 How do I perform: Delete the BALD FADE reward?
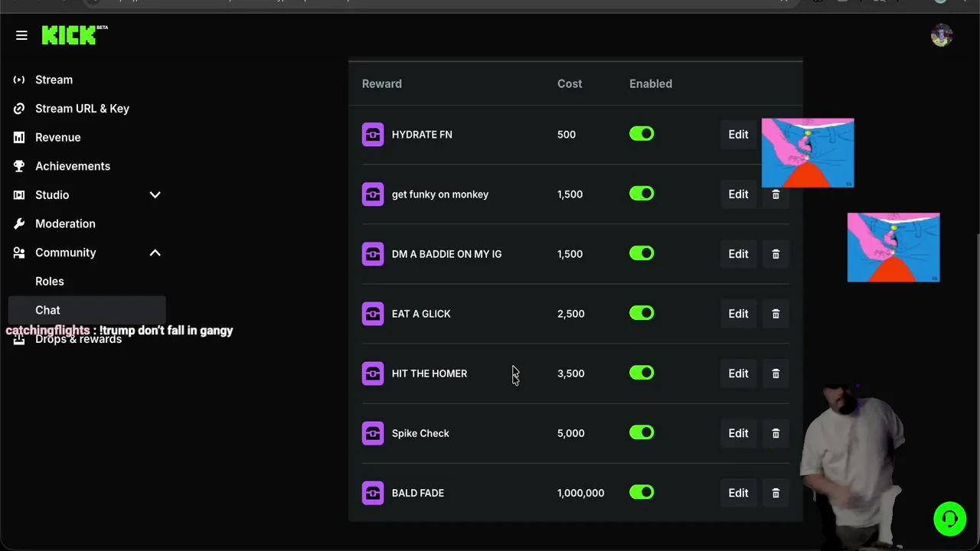[776, 493]
